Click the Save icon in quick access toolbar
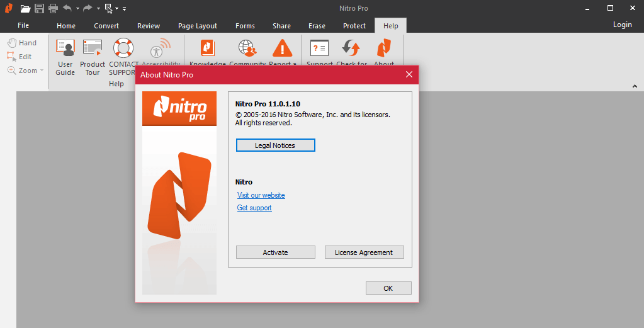 pyautogui.click(x=39, y=8)
